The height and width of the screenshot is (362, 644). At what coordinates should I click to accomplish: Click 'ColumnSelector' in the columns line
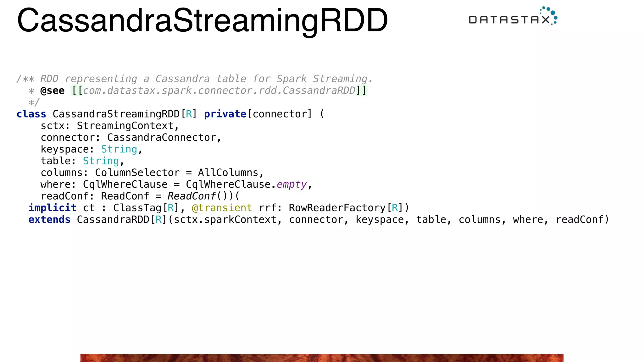pos(137,173)
